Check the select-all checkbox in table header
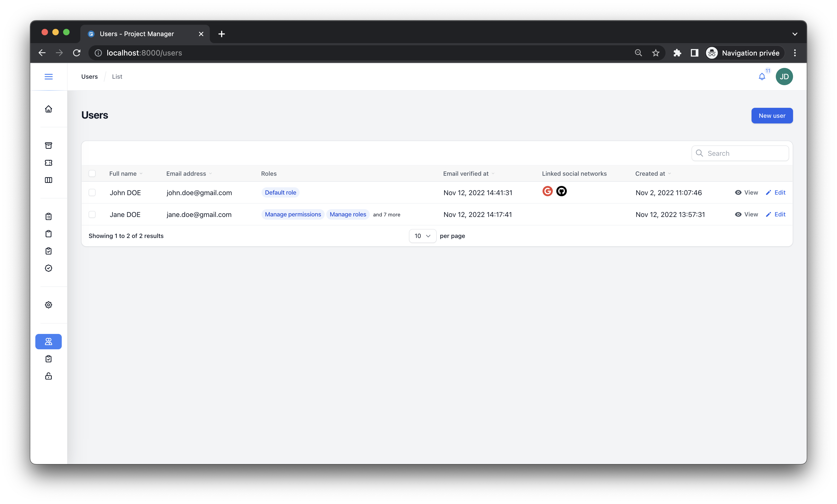 click(92, 174)
